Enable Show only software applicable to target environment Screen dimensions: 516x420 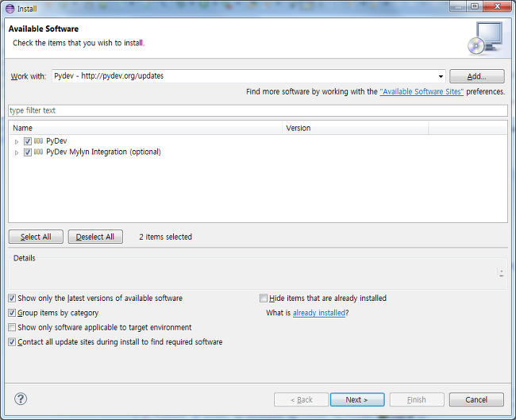(x=12, y=327)
